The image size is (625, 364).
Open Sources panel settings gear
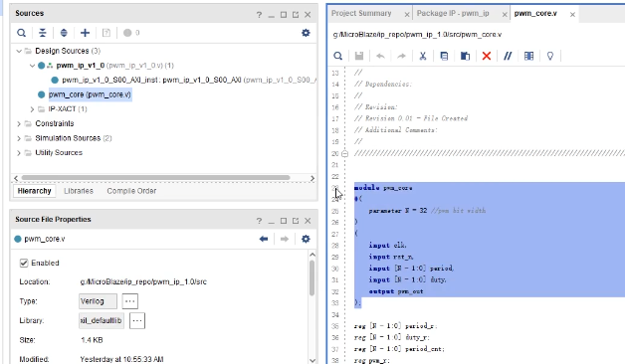pyautogui.click(x=306, y=33)
